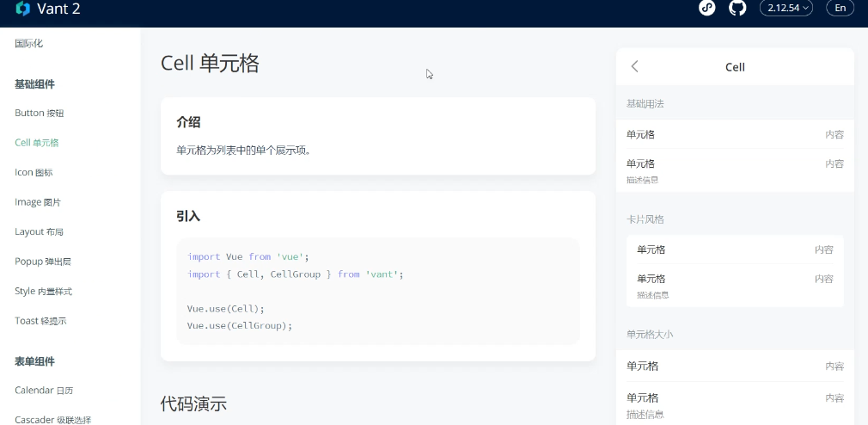Click first 单元格 cell under 基础用法

[735, 134]
